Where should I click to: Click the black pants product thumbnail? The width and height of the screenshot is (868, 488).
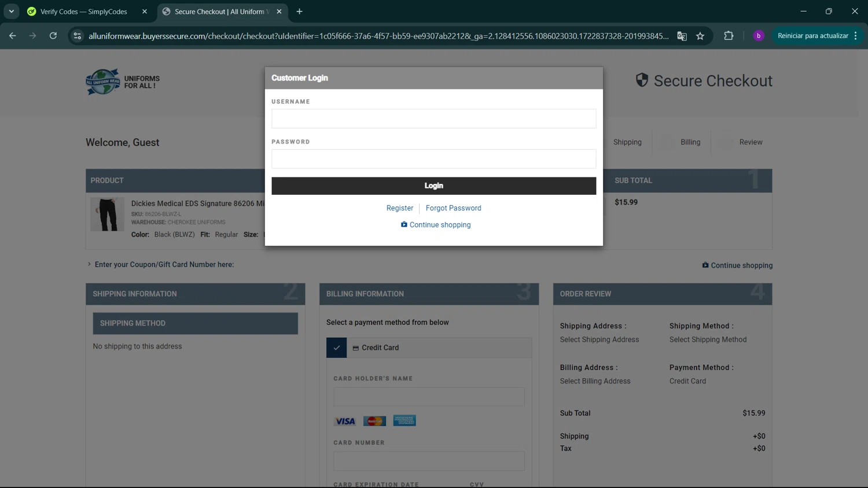(x=107, y=215)
